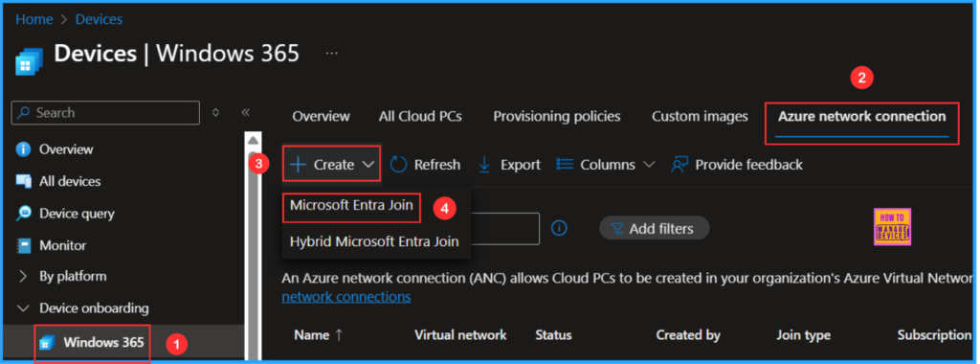Click the Overview info icon in sidebar

[23, 149]
